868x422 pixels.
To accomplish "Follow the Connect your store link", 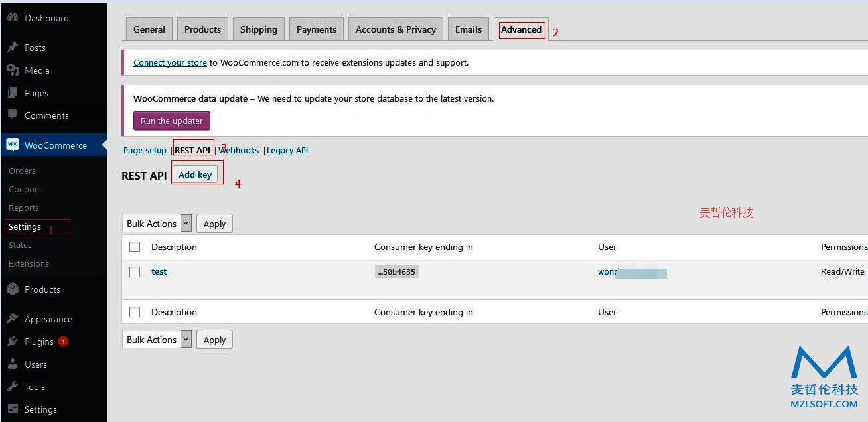I will 170,62.
